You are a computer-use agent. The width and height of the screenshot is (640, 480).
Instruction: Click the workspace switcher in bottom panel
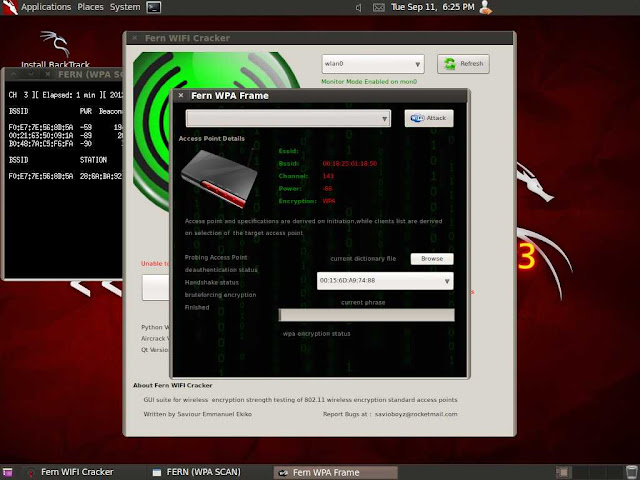pos(589,472)
